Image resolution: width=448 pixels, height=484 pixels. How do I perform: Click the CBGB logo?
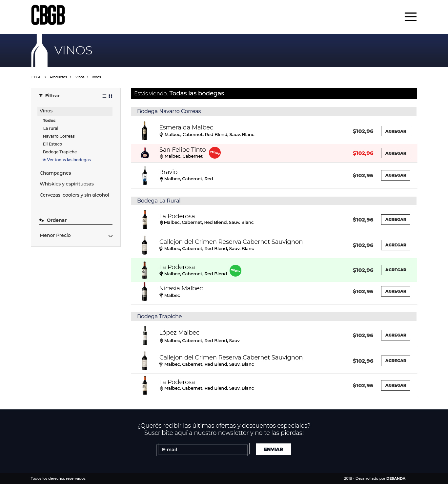(48, 15)
